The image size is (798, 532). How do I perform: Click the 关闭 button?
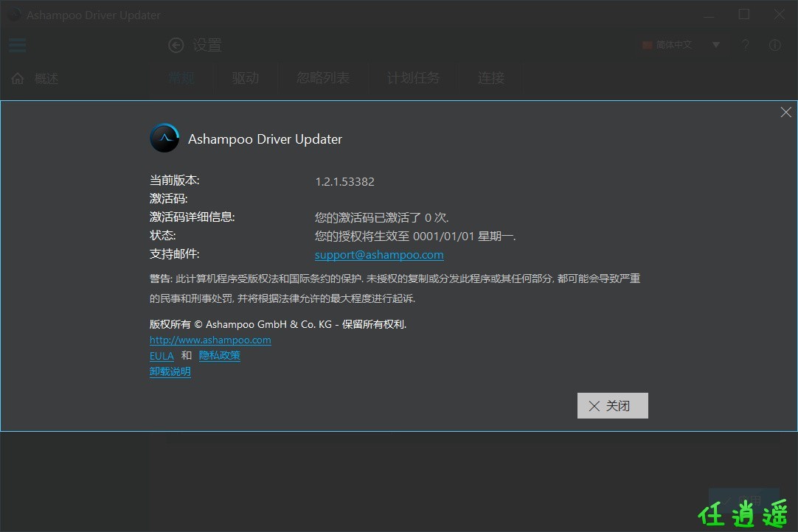coord(613,405)
